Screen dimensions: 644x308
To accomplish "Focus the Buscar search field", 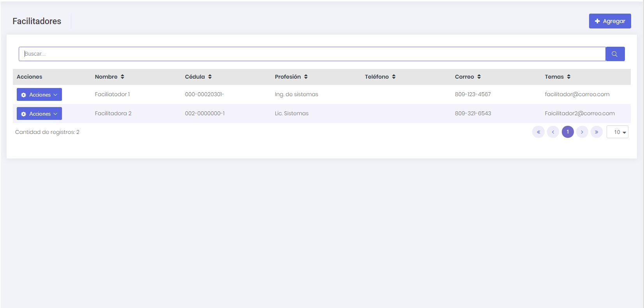I will [312, 54].
